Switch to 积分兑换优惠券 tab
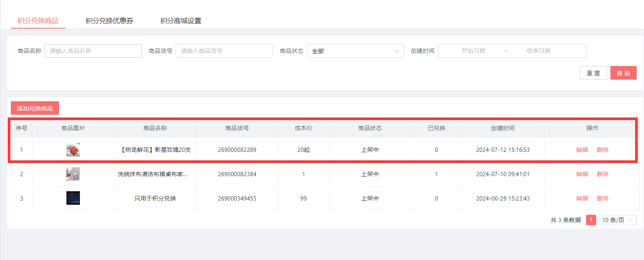The image size is (644, 260). pyautogui.click(x=109, y=21)
